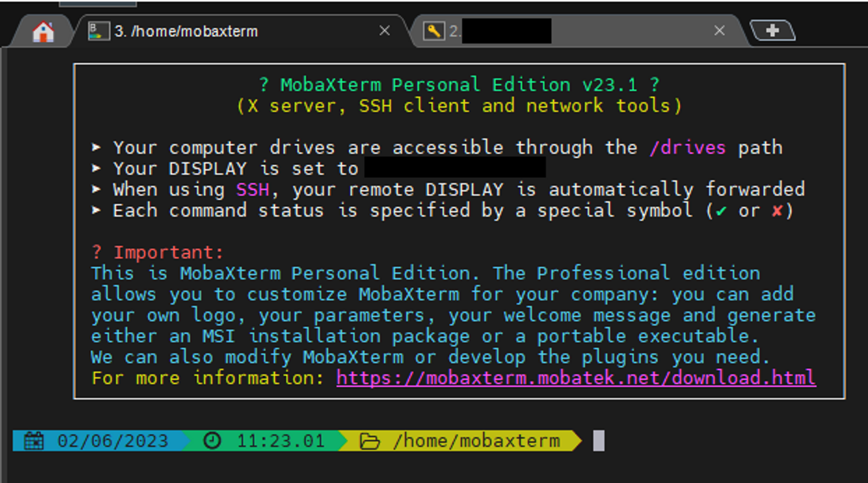Click the date text 02/06/2023
Screen dimensions: 868x483
(x=113, y=441)
